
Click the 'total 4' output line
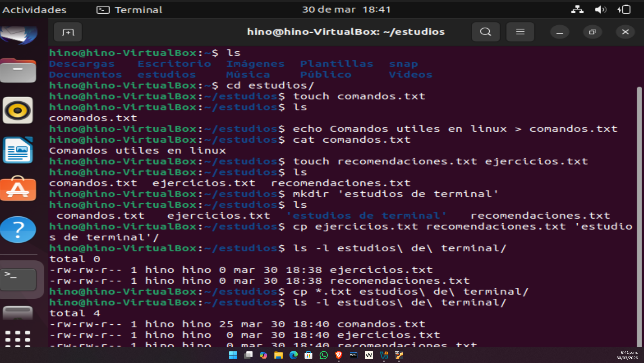tap(75, 313)
